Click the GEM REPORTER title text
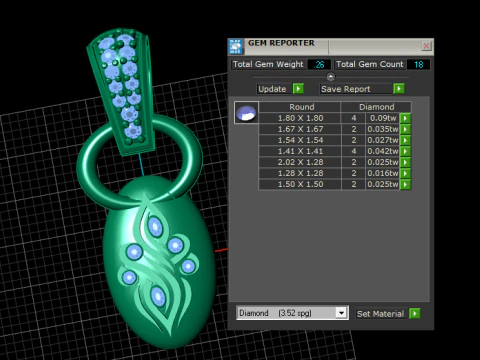Viewport: 480px width, 360px height. 281,43
